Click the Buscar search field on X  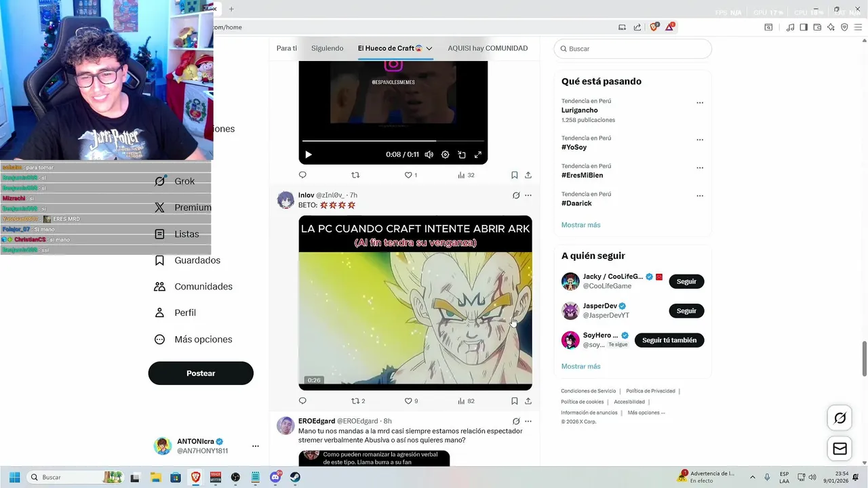tap(633, 49)
